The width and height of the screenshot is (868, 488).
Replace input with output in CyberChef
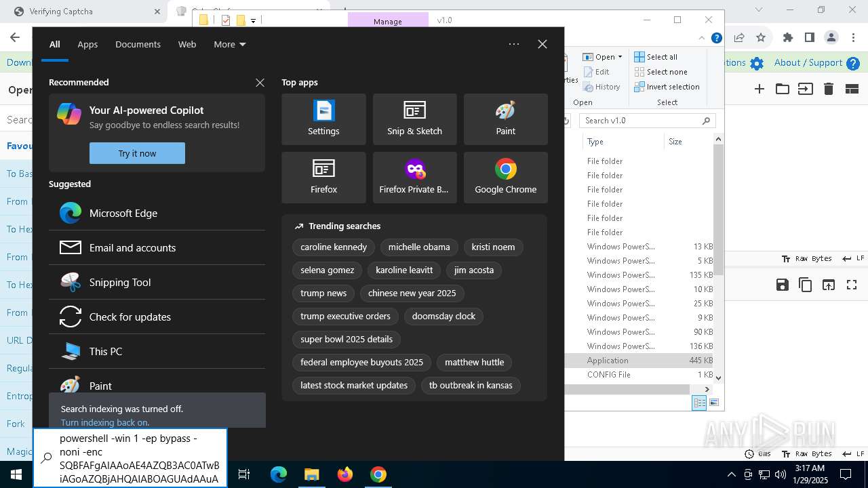click(829, 285)
